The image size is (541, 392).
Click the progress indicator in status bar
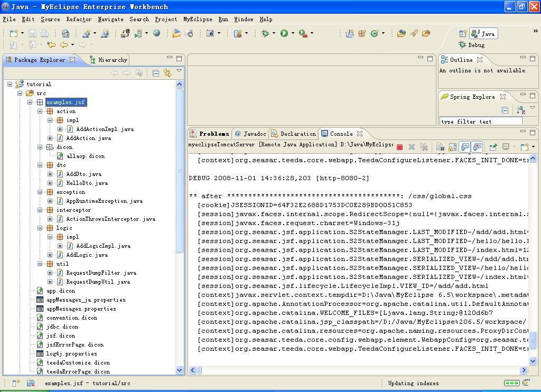[x=511, y=383]
